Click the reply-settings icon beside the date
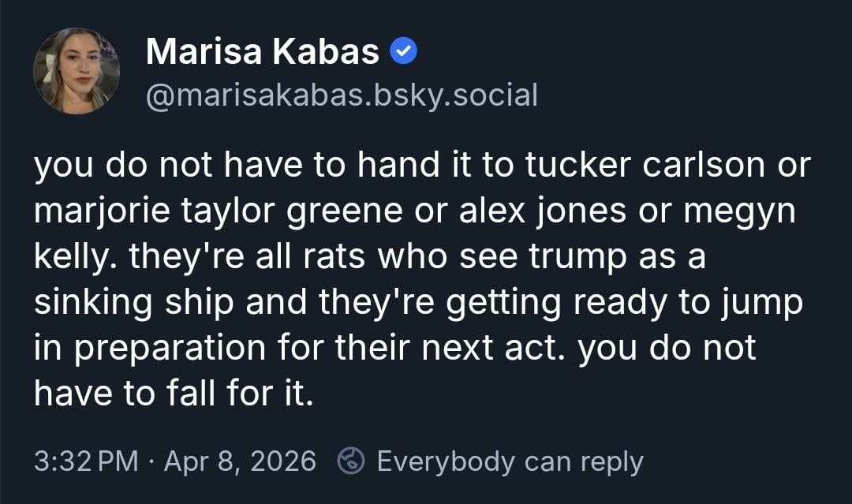This screenshot has height=504, width=852. click(349, 461)
